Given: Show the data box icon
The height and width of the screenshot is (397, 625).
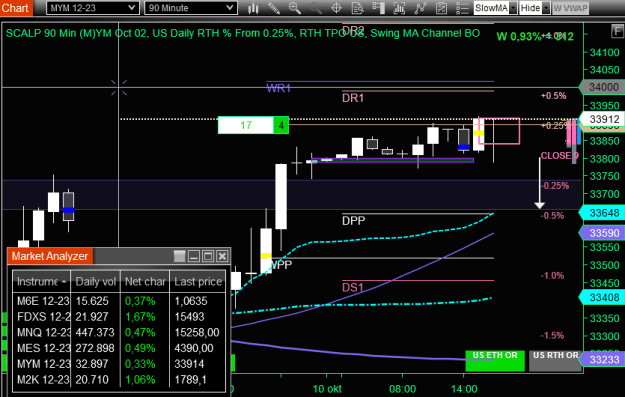Looking at the screenshot, I should coord(358,8).
